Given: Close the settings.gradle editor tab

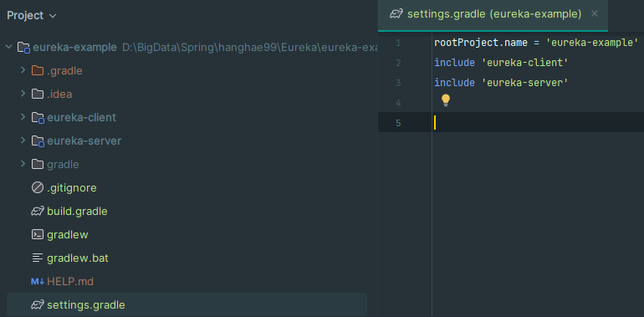Looking at the screenshot, I should pyautogui.click(x=595, y=14).
